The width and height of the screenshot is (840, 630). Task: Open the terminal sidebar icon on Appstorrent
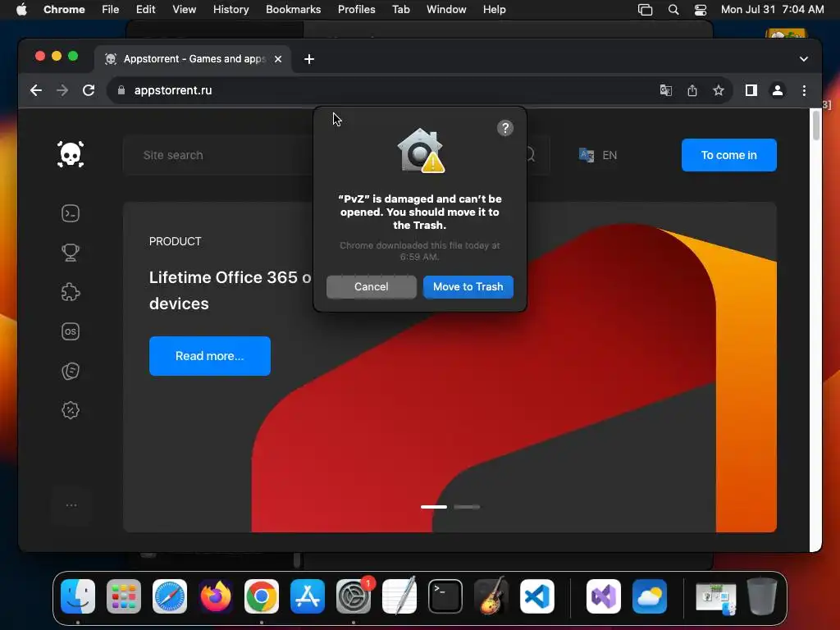(x=71, y=213)
